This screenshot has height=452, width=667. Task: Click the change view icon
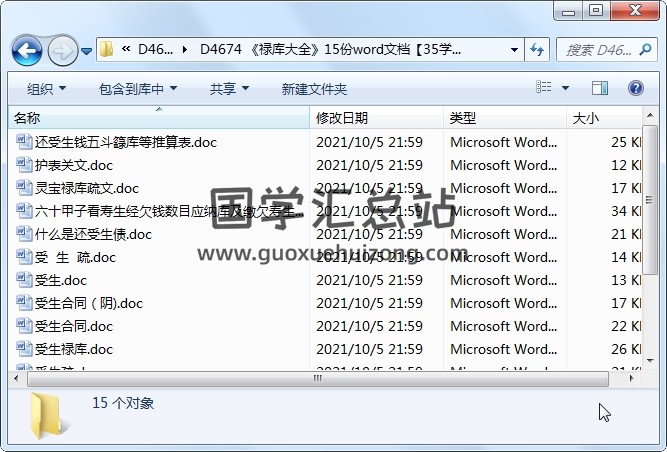543,88
